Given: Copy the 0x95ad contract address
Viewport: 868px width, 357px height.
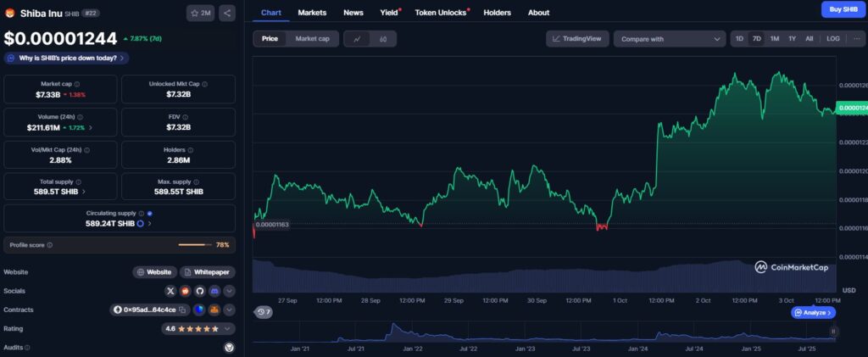Looking at the screenshot, I should tap(183, 310).
